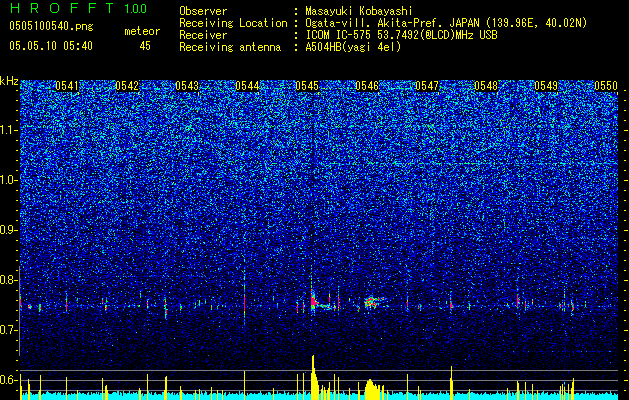629x400 pixels.
Task: Click the 0.6 kHz axis label
Action: coord(8,380)
